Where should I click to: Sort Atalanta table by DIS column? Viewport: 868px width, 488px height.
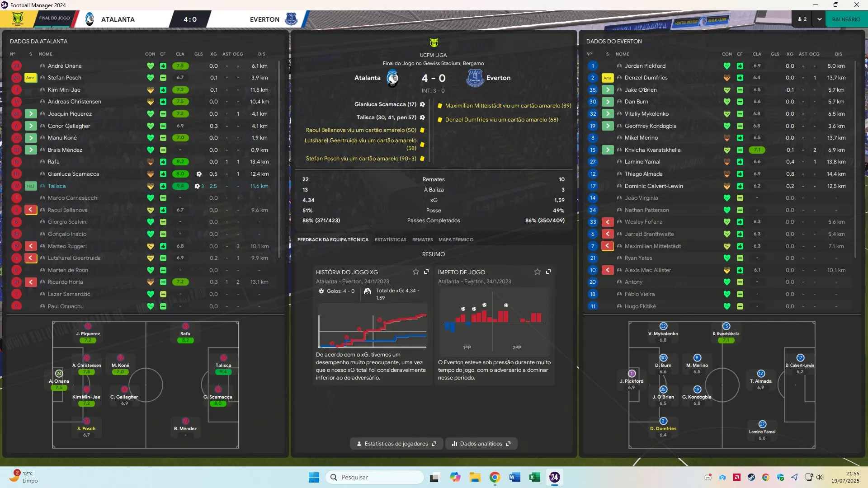261,54
